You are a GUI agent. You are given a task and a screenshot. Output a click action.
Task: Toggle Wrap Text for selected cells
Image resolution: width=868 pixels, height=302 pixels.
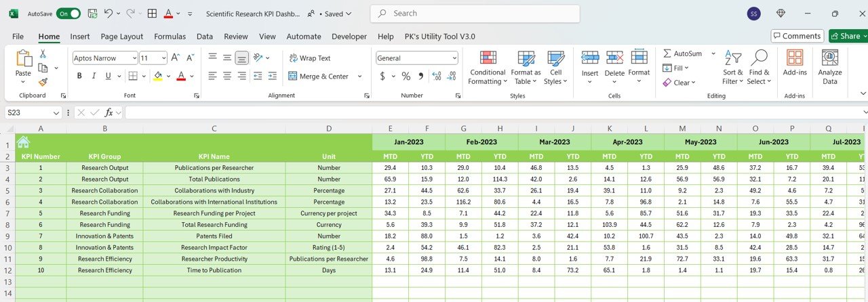tap(310, 58)
